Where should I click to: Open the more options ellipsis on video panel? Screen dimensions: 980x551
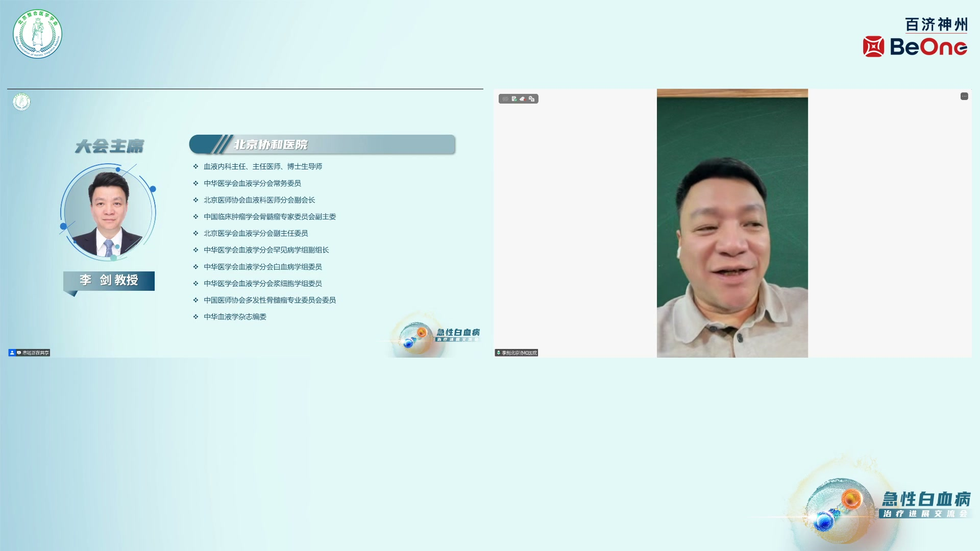tap(964, 96)
